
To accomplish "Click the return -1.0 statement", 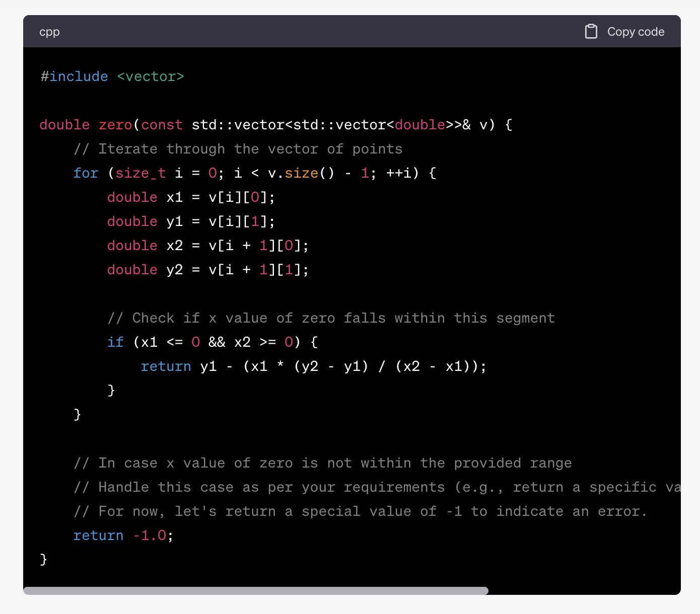I will [123, 535].
